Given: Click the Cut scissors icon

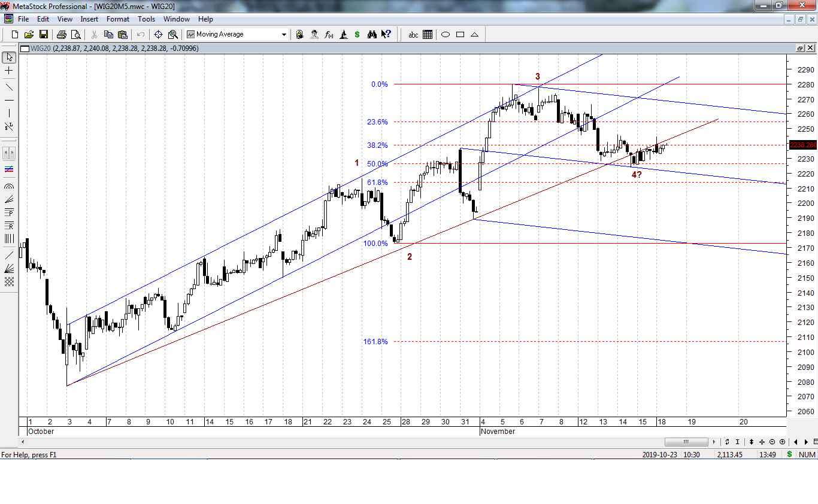Looking at the screenshot, I should [95, 35].
